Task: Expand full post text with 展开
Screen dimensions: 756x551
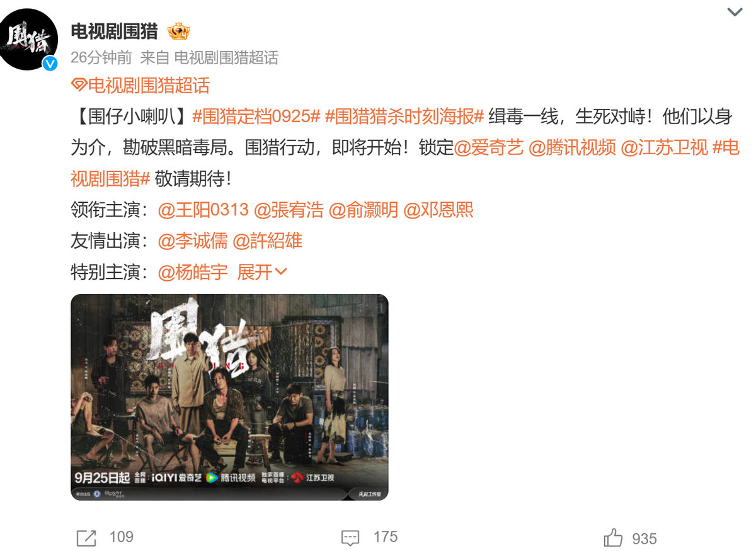Action: pos(262,272)
